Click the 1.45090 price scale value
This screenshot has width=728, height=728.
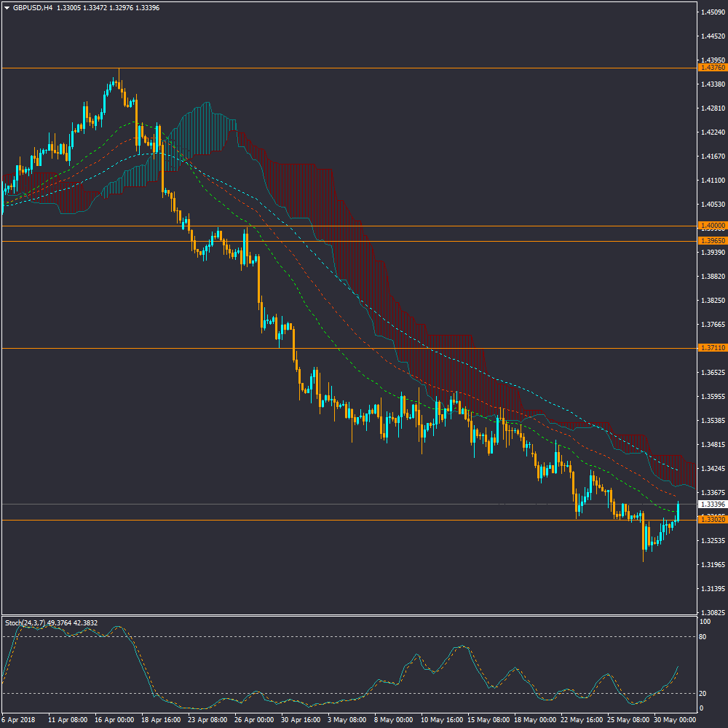[x=711, y=12]
